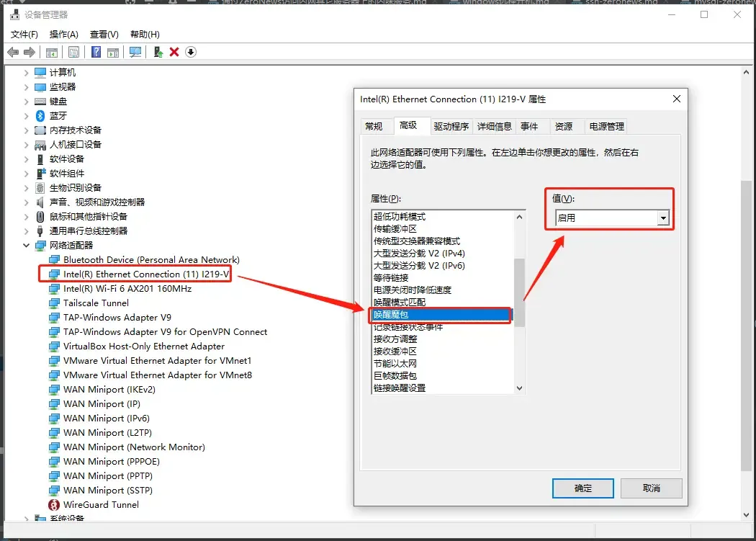The width and height of the screenshot is (756, 541).
Task: Click the black down-arrow disable device icon
Action: click(x=191, y=52)
